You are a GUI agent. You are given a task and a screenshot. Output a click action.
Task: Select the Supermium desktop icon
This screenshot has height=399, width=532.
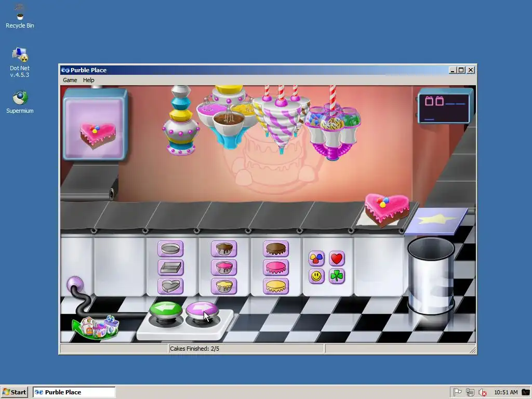20,102
